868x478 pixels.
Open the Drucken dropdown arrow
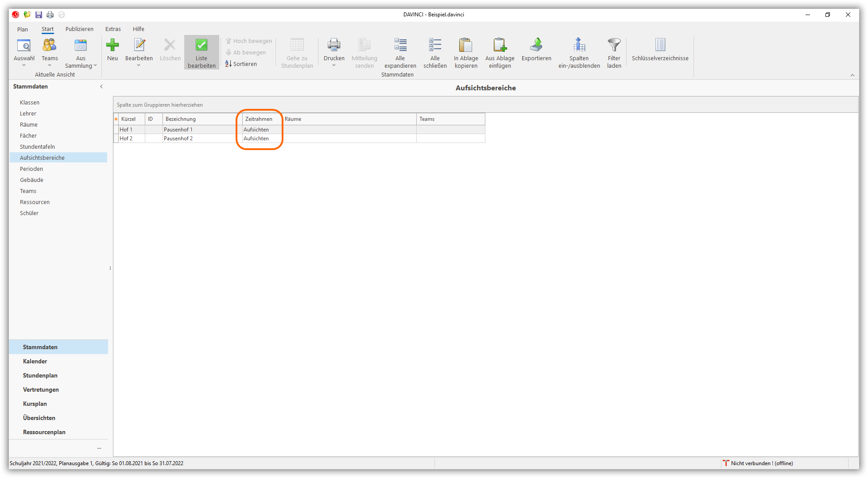tap(334, 66)
